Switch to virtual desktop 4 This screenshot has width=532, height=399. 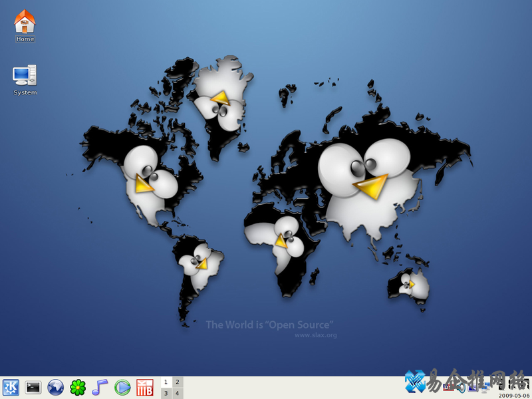point(178,393)
